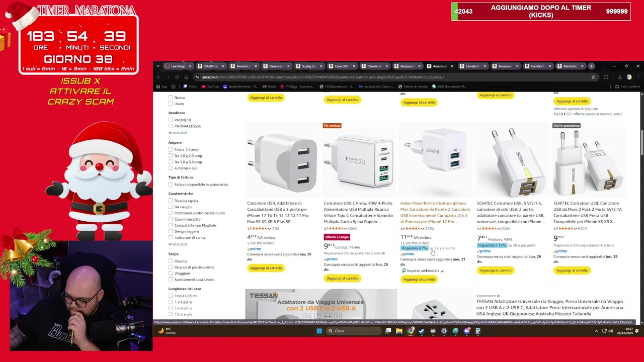Open the Chrome profile avatar

pyautogui.click(x=629, y=77)
